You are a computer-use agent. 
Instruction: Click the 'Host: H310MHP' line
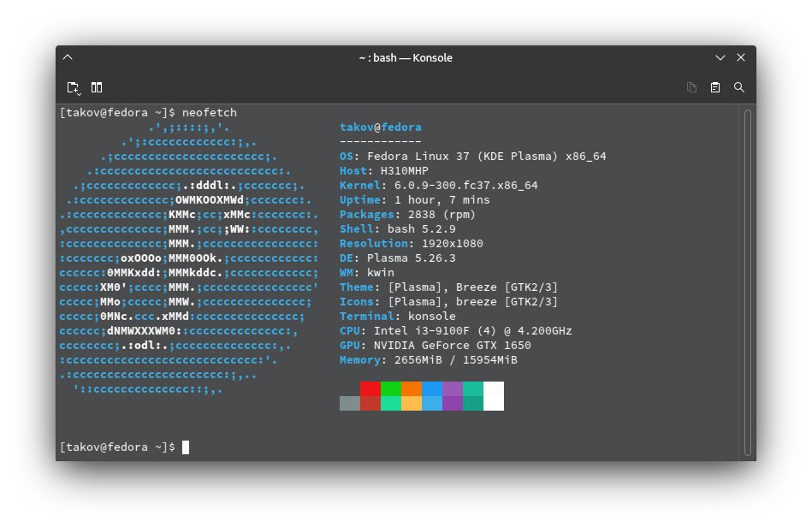pyautogui.click(x=383, y=170)
